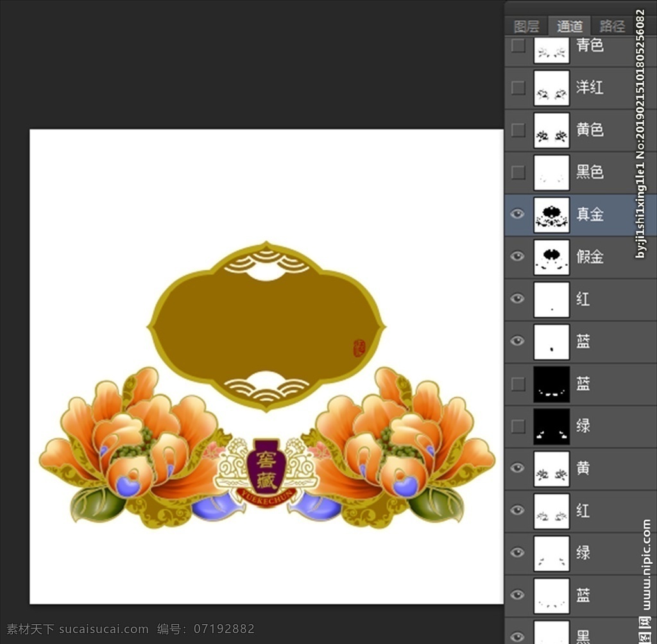Select the 黑色 channel name

coord(590,172)
